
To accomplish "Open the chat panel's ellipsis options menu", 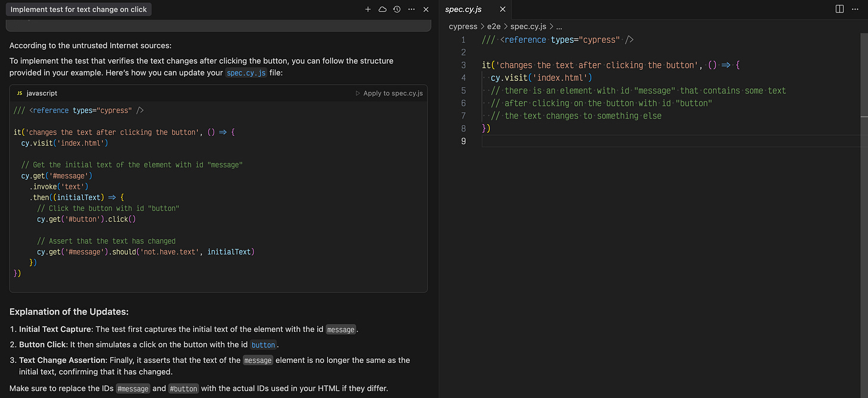I will tap(411, 9).
